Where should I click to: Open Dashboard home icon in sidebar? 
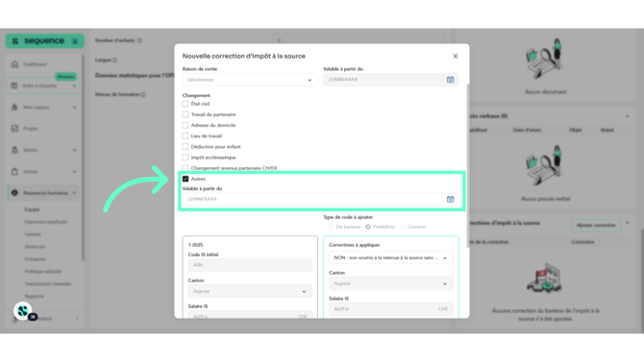(x=14, y=64)
